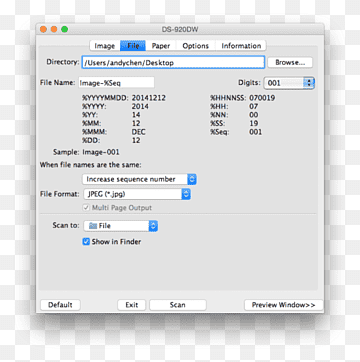Click the Directory path field
The height and width of the screenshot is (362, 360).
click(173, 62)
